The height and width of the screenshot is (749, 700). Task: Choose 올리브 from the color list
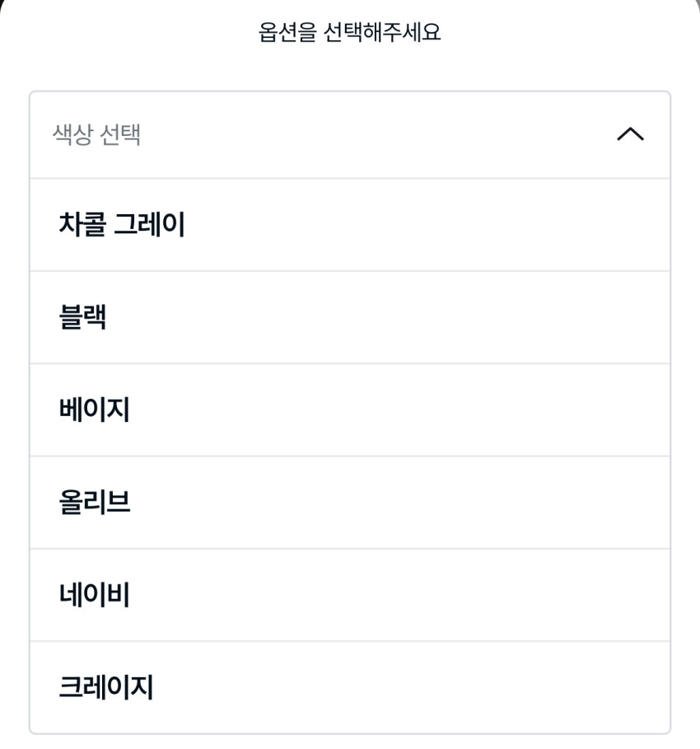pyautogui.click(x=94, y=502)
